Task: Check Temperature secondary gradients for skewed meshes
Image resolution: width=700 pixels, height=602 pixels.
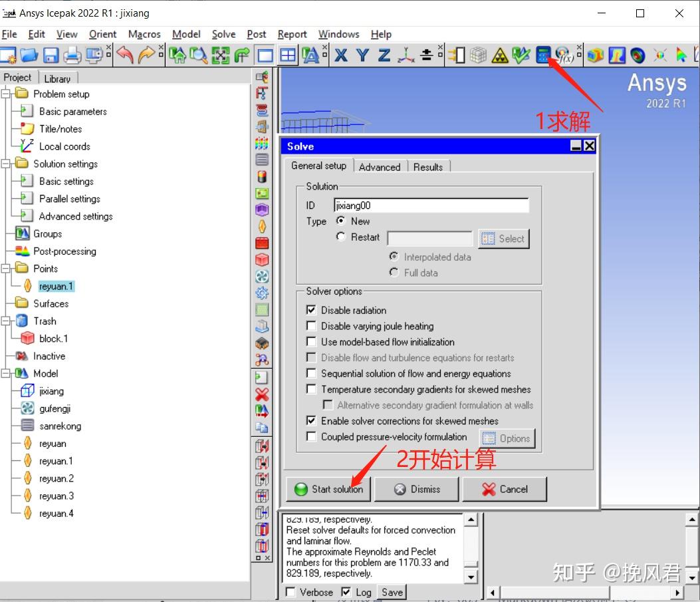Action: pyautogui.click(x=311, y=389)
